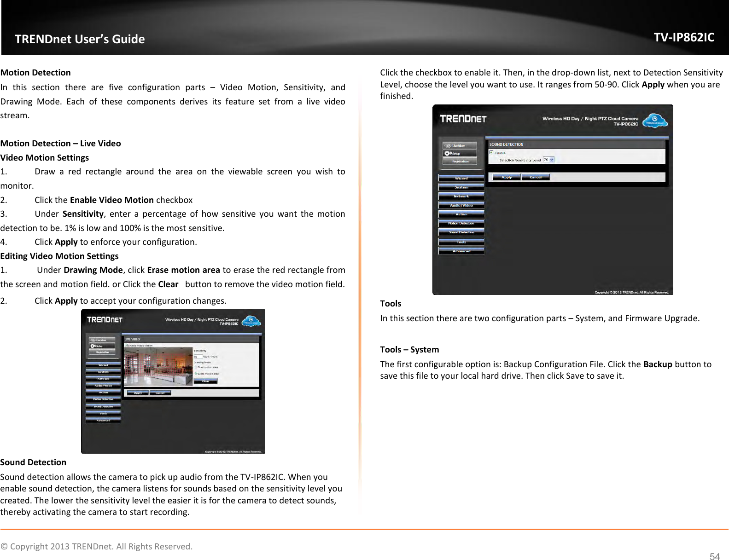Screen dimensions: 729x560
Task: Open Live View in Sound Detection screenshot
Action: 460,145
